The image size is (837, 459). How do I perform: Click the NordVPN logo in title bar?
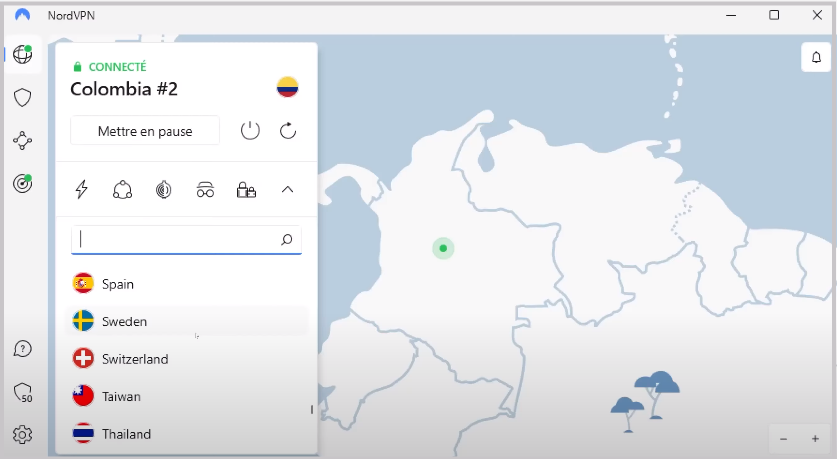22,15
